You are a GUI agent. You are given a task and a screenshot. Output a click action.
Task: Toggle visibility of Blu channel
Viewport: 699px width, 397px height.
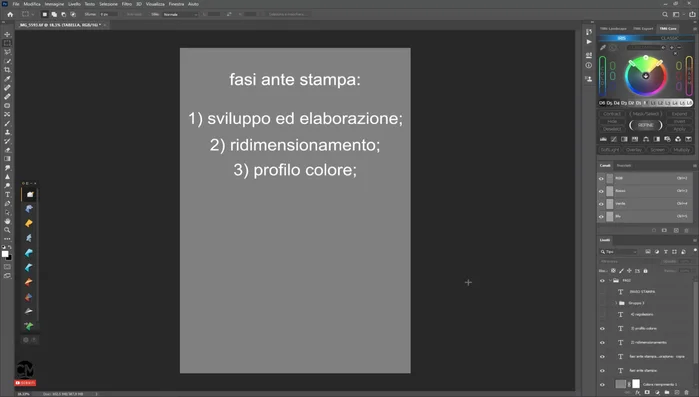(601, 217)
